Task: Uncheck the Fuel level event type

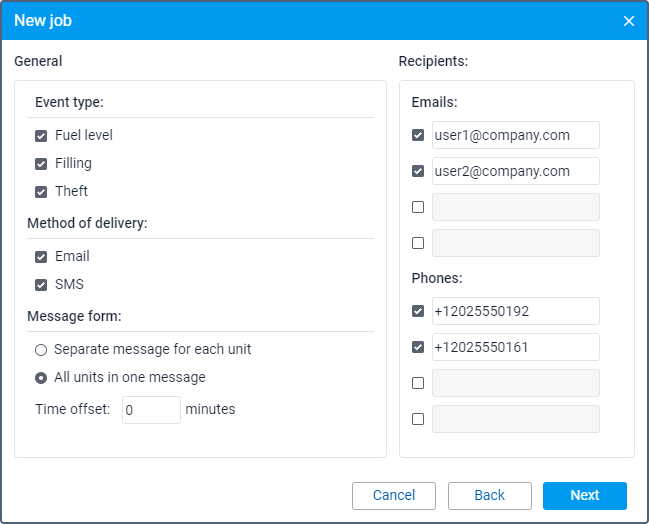Action: pos(41,135)
